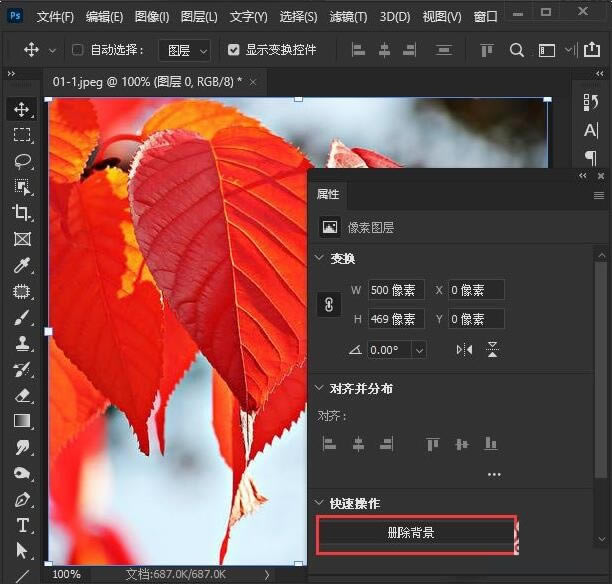Click search magnifier in options bar
Viewport: 612px width, 584px height.
click(x=516, y=50)
